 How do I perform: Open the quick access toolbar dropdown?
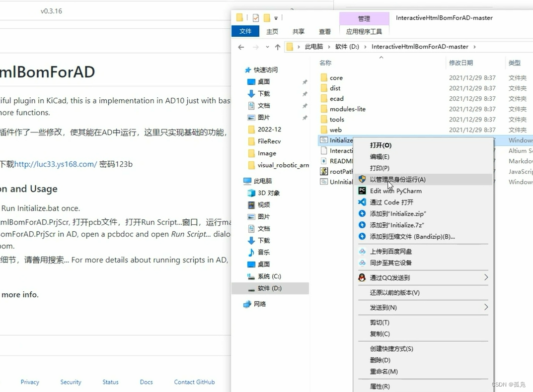click(276, 18)
